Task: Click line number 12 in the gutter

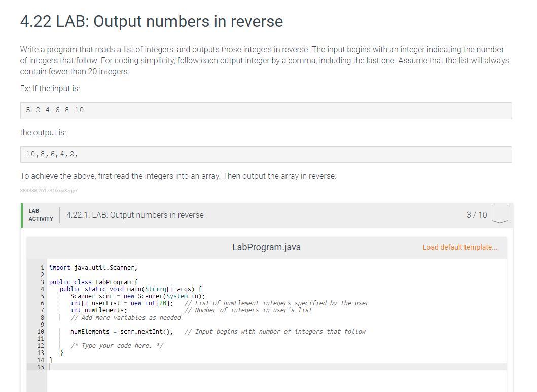Action: pyautogui.click(x=41, y=346)
